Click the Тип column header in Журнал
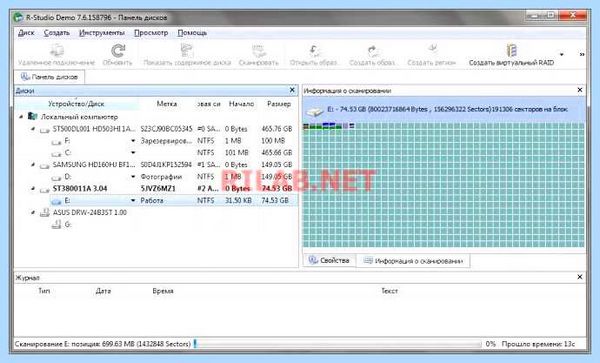The height and width of the screenshot is (363, 600). pyautogui.click(x=44, y=291)
